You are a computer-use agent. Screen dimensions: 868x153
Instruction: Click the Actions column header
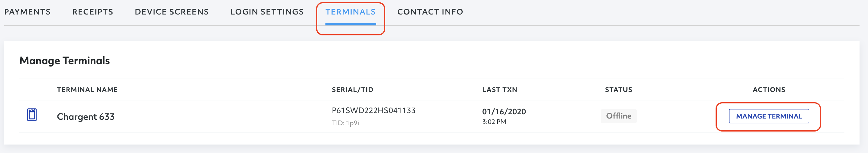(768, 90)
